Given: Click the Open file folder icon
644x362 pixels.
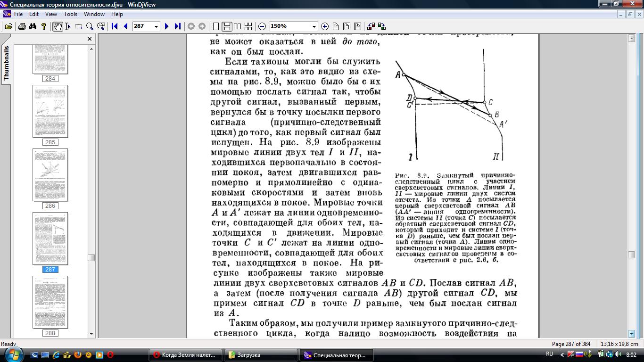Looking at the screenshot, I should click(x=8, y=26).
